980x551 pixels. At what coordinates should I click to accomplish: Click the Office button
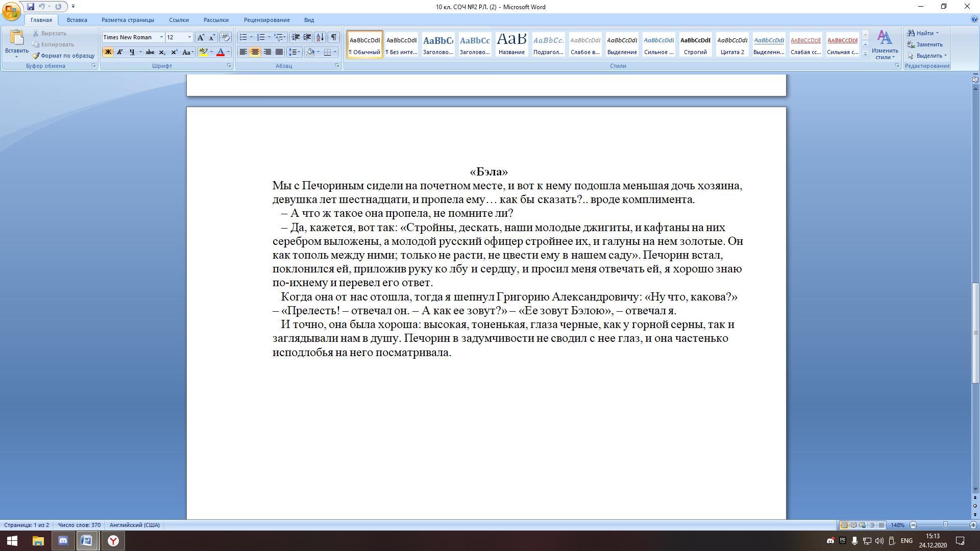(x=11, y=11)
